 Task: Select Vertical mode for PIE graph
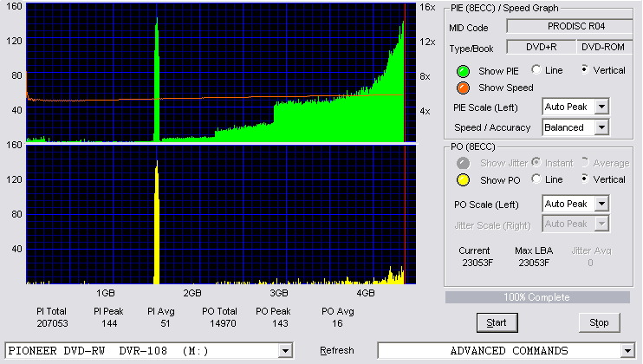coord(585,69)
